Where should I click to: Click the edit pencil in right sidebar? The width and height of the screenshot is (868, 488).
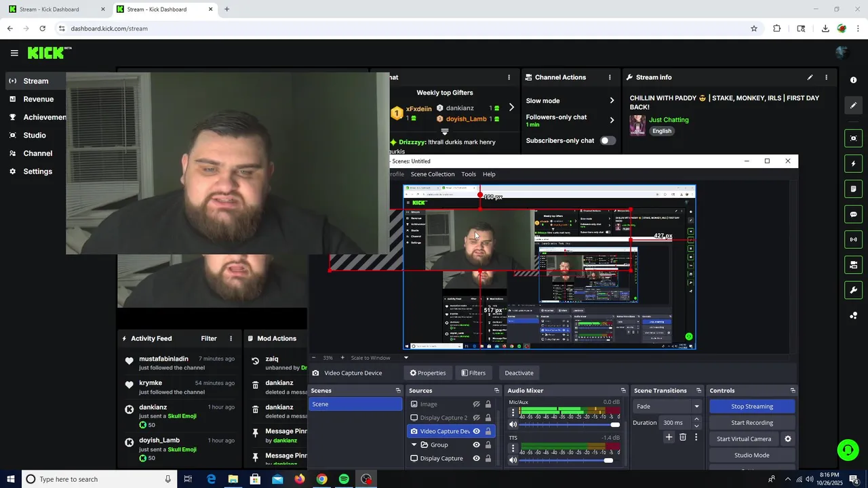853,105
